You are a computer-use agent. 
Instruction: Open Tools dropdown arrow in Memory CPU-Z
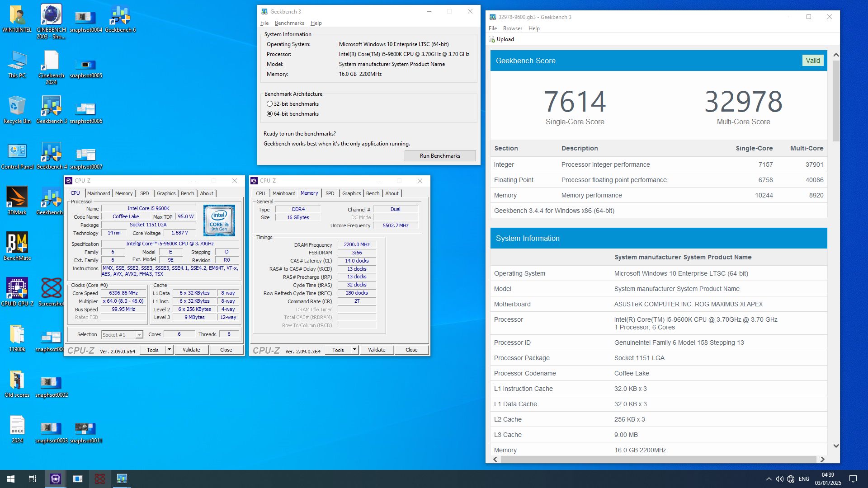pos(354,350)
